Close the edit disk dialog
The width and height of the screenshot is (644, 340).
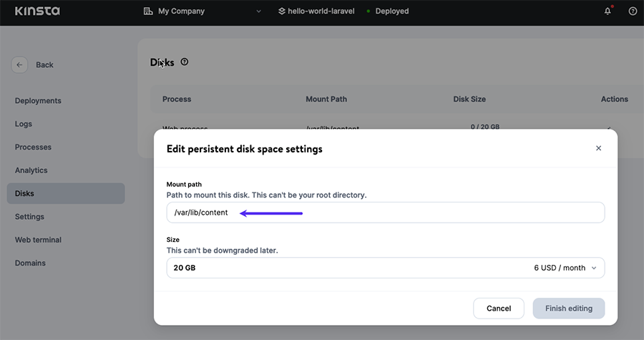598,148
